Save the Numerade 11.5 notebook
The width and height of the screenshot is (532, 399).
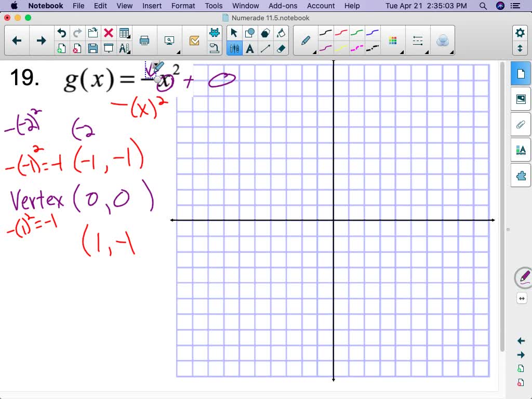[92, 48]
